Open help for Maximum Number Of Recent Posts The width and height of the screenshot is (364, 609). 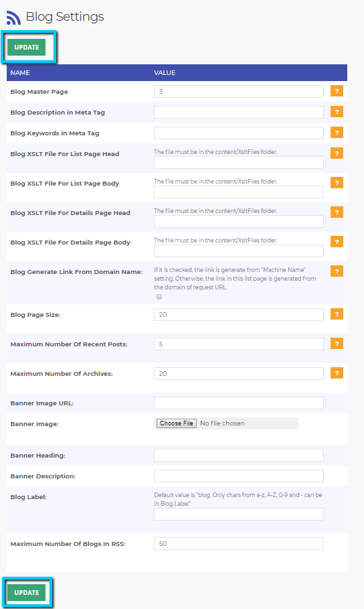(337, 344)
